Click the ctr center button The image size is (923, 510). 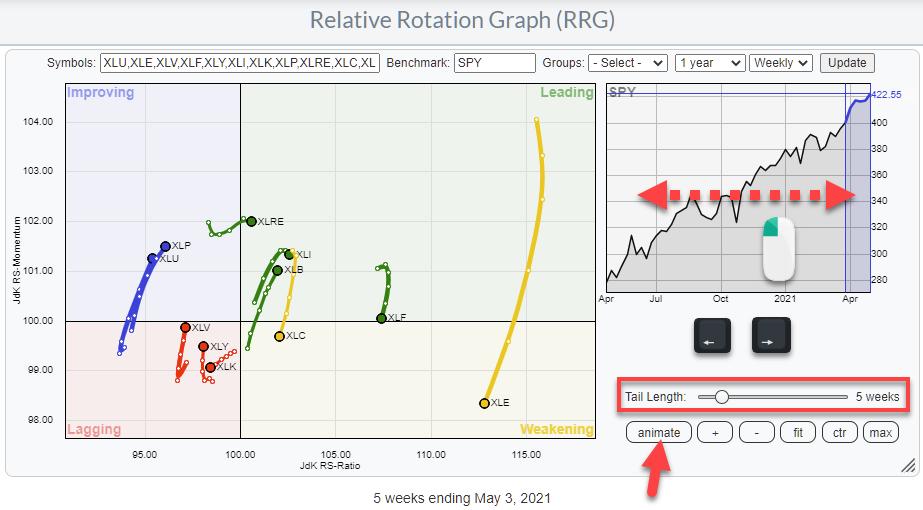tap(838, 432)
